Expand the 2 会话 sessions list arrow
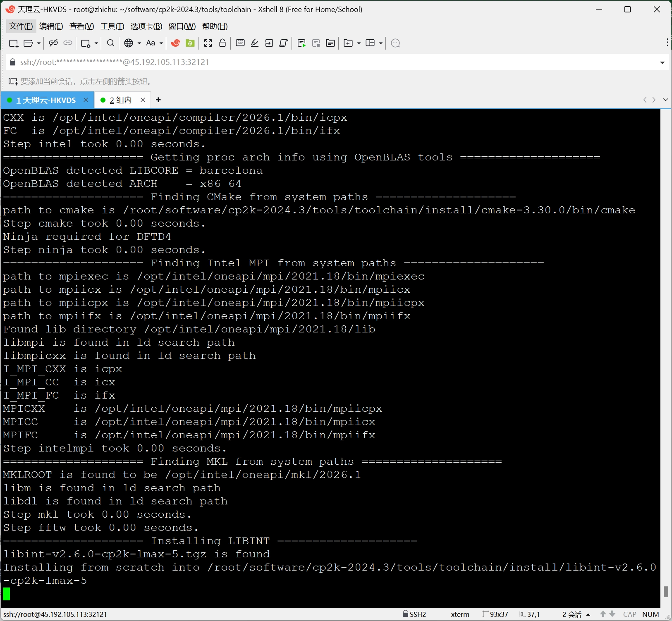 [588, 614]
